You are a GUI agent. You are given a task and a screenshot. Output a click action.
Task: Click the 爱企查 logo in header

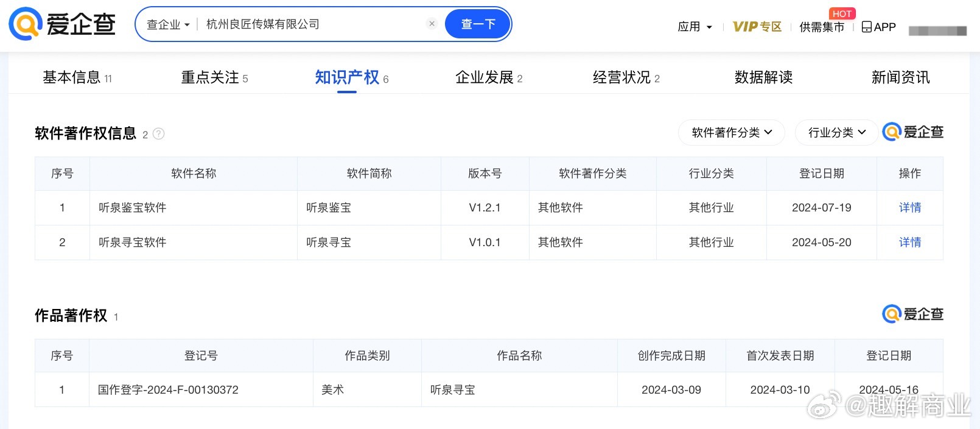coord(62,24)
